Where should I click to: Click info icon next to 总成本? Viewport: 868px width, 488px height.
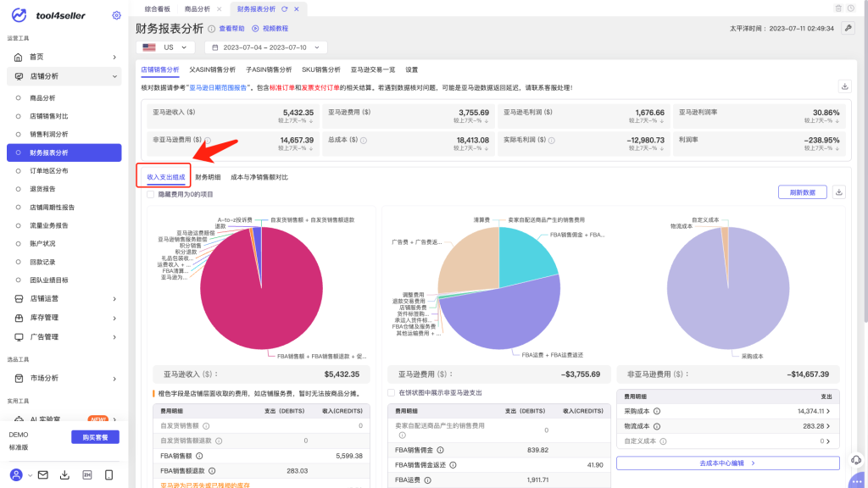[364, 141]
